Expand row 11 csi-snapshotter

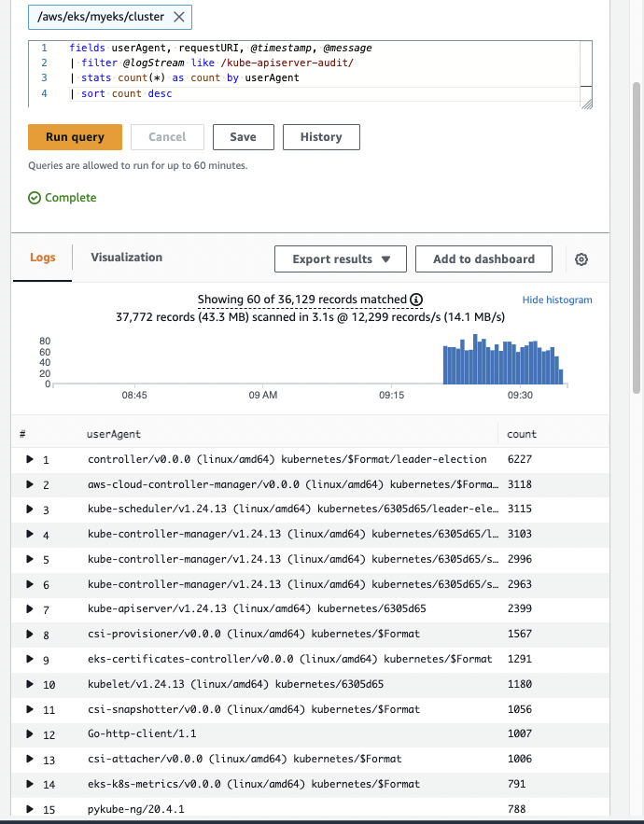30,709
